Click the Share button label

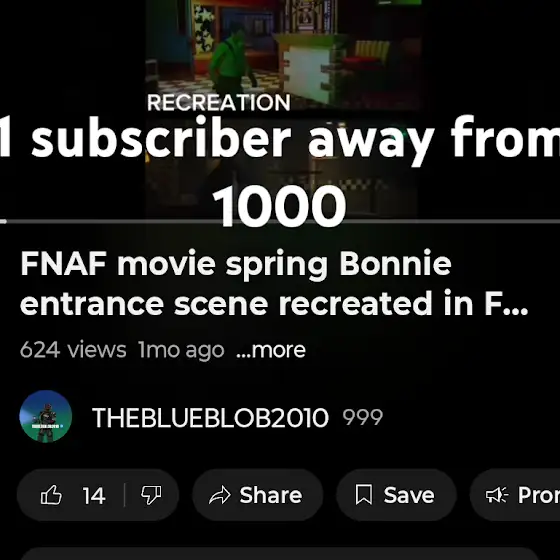[271, 495]
